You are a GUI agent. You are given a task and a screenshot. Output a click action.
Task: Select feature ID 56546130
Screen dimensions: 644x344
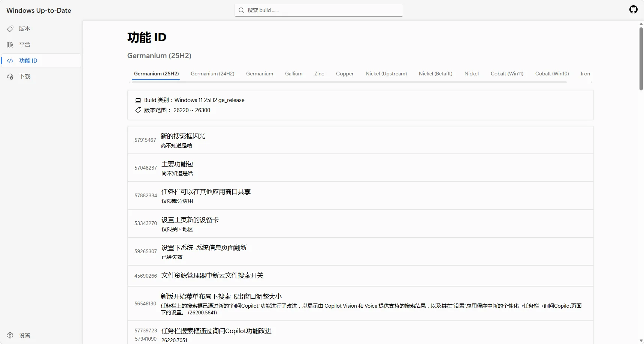(145, 303)
